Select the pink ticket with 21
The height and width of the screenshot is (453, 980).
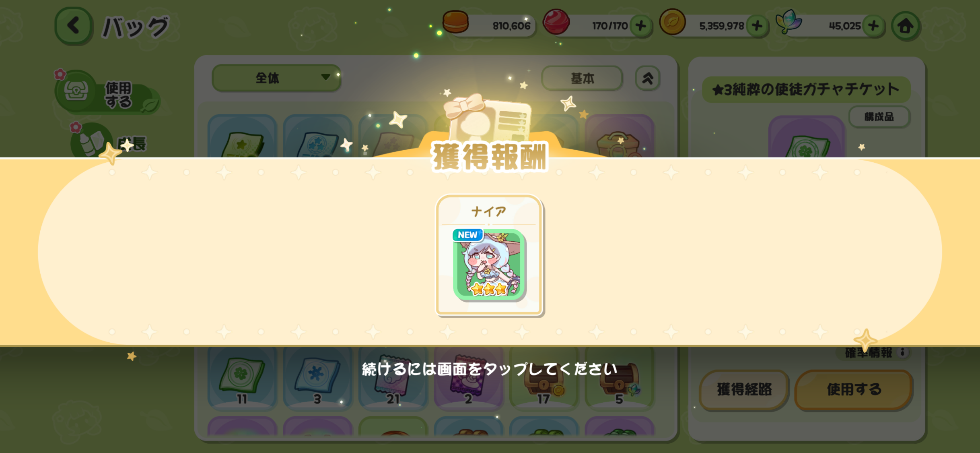[x=393, y=378]
